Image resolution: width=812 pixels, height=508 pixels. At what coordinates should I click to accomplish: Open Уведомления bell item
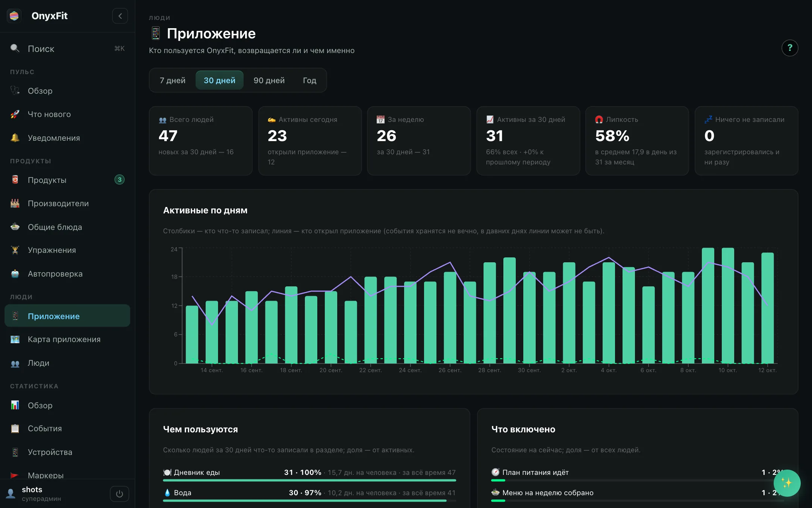tap(68, 138)
